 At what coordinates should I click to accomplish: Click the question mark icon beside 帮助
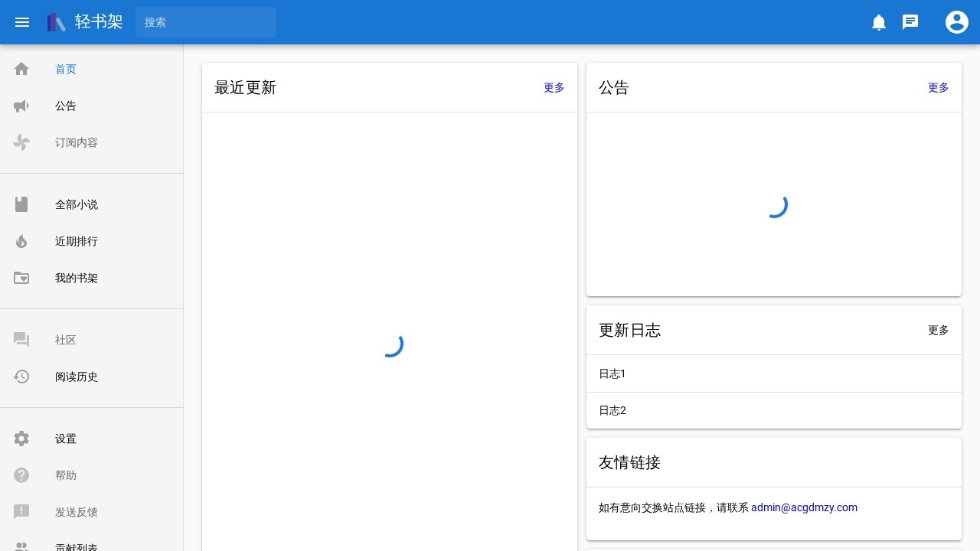coord(21,475)
